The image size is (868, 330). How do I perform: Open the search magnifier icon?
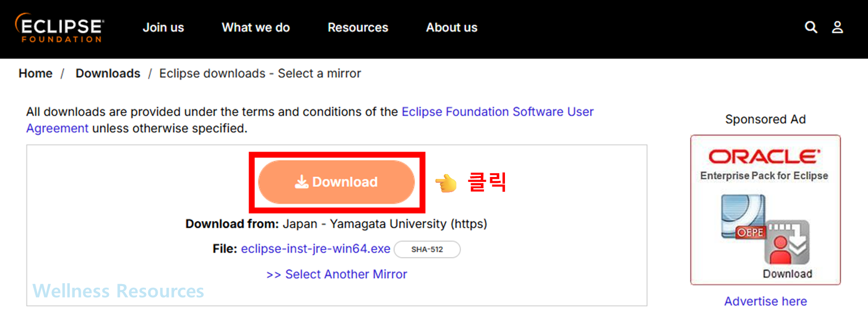pyautogui.click(x=811, y=27)
